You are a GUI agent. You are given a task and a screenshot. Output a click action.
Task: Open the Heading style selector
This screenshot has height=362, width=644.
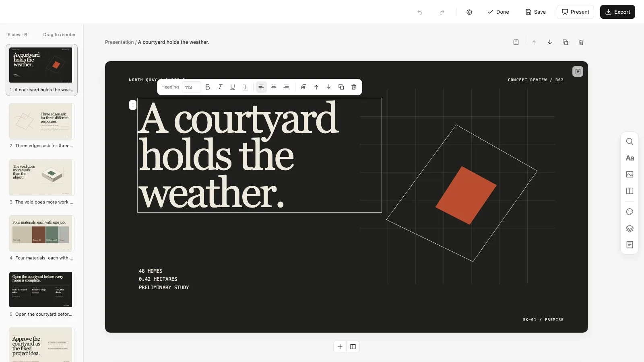click(170, 87)
